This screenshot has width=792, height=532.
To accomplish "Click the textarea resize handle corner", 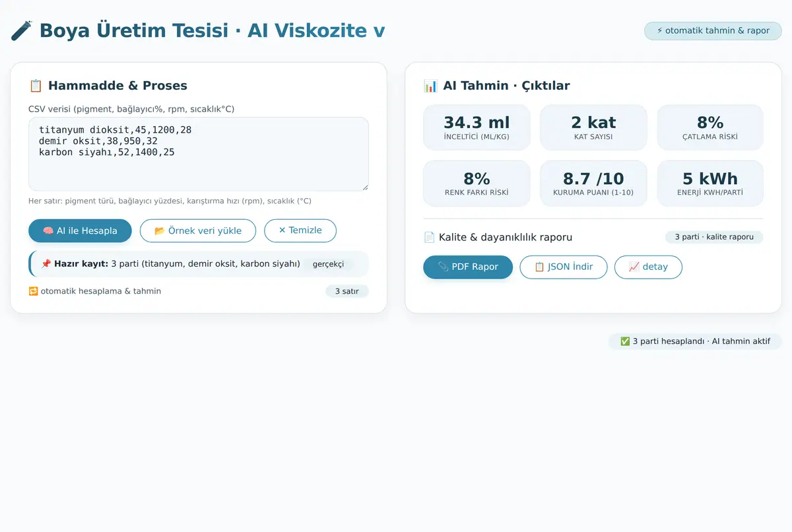I will 364,187.
